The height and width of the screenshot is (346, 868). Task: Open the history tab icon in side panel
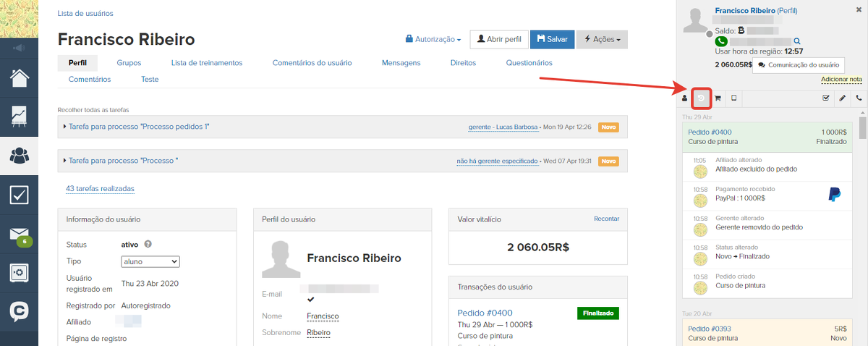click(700, 98)
